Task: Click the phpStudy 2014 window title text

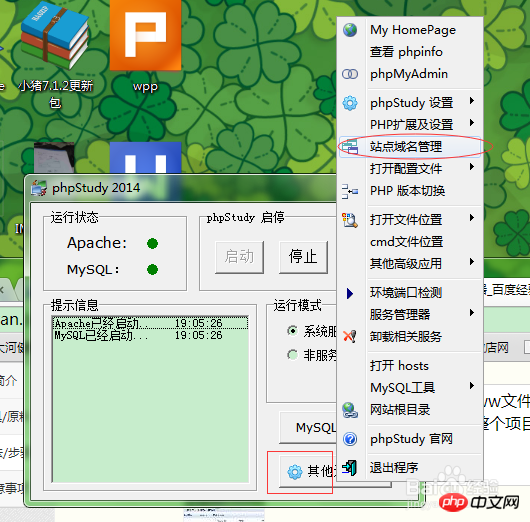Action: click(96, 188)
